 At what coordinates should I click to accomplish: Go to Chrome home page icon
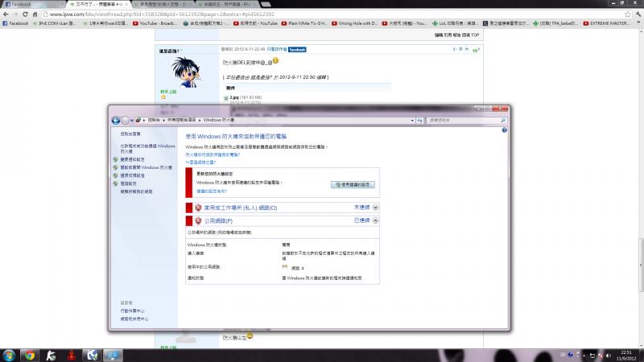click(35, 14)
